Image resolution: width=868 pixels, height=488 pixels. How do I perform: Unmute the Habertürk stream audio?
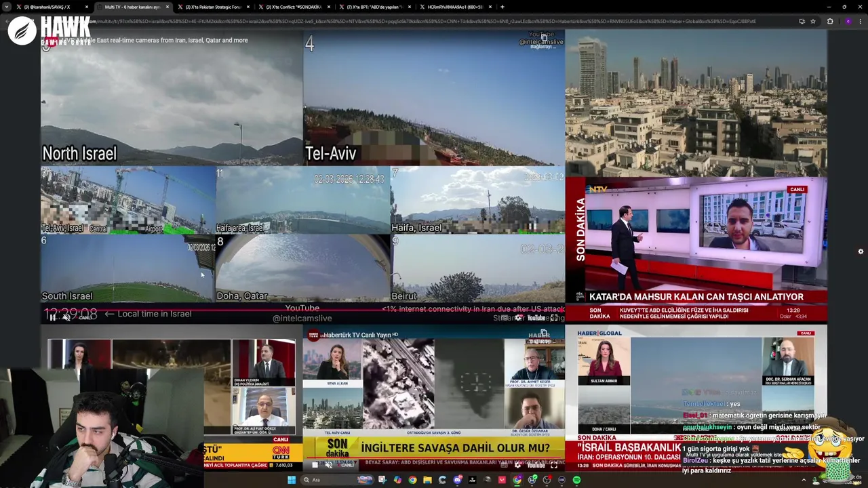coord(329,465)
